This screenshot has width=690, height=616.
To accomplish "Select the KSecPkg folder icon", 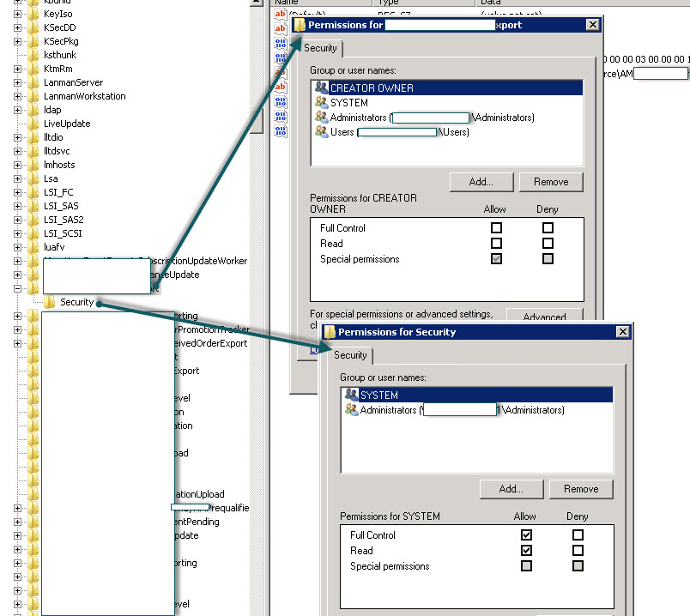I will point(33,41).
